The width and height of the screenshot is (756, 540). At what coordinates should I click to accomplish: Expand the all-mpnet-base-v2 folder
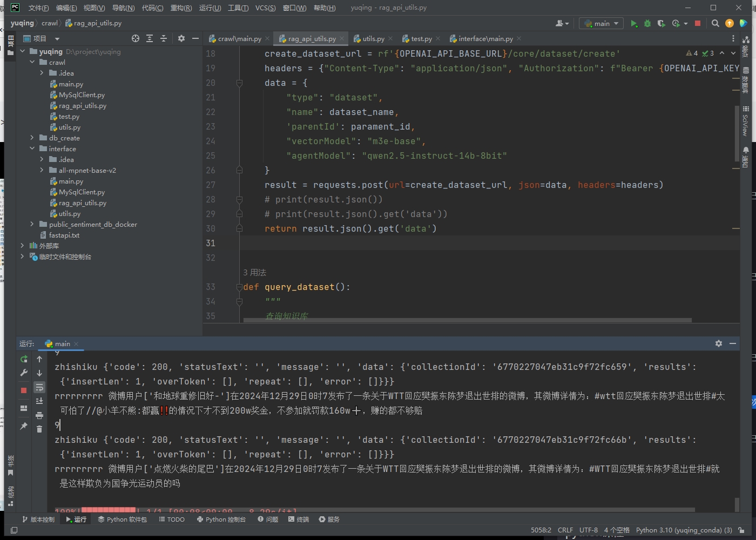coord(42,170)
